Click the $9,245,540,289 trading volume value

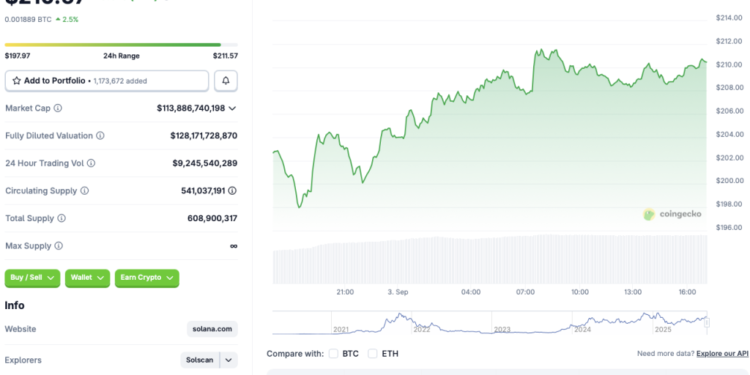click(205, 163)
